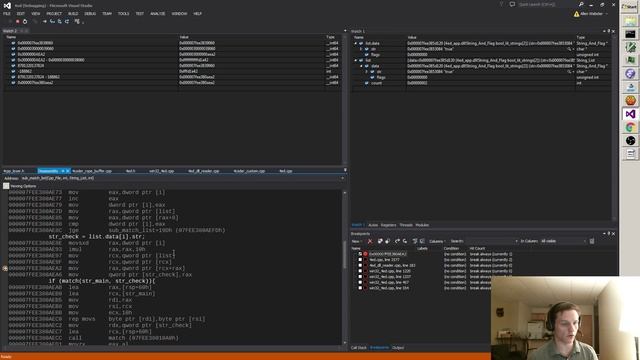
Task: Enable the 4ed.cpp line 1577 breakpoint checkbox
Action: coord(360,260)
